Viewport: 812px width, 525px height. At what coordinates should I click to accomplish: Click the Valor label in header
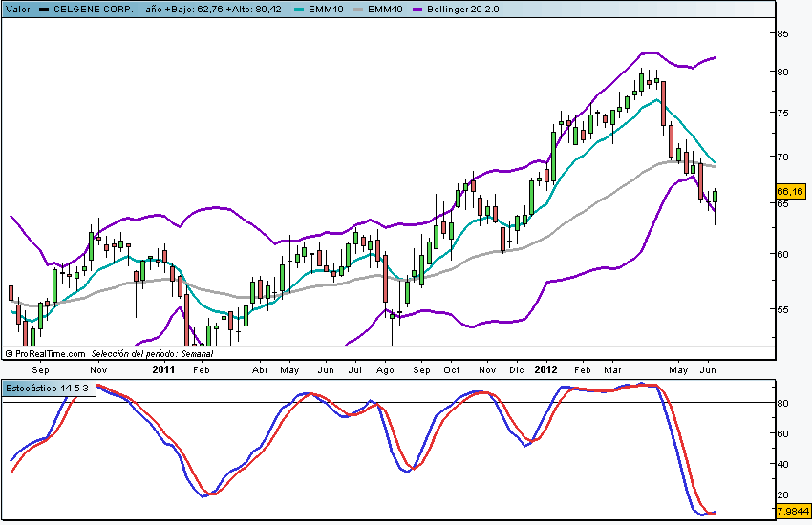point(17,9)
